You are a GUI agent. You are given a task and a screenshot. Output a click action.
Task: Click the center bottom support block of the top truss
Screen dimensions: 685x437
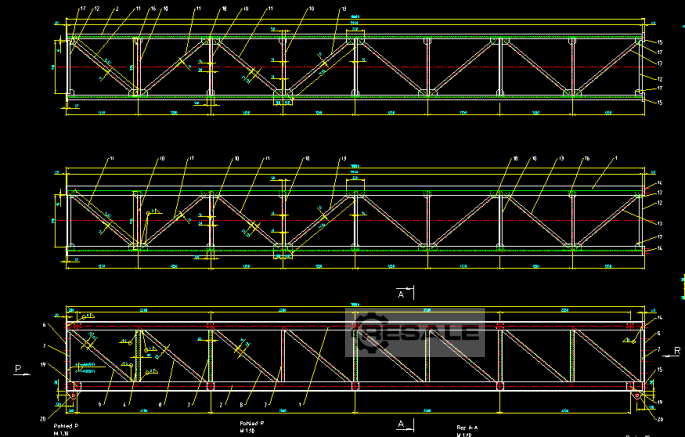[283, 97]
